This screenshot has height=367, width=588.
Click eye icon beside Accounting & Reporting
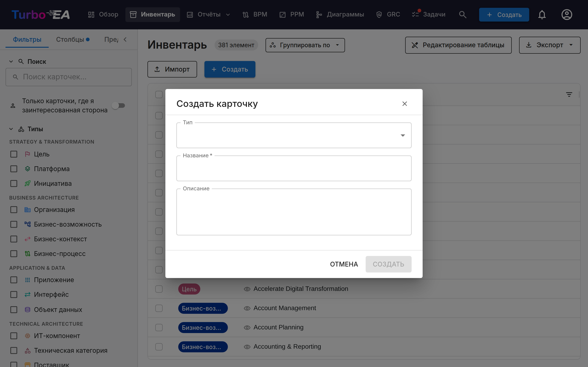tap(247, 347)
